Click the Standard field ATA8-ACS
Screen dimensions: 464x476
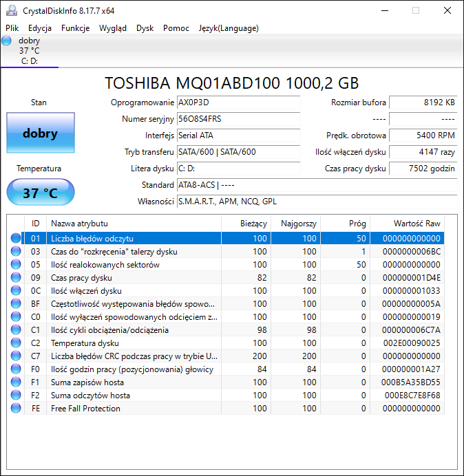click(x=317, y=184)
